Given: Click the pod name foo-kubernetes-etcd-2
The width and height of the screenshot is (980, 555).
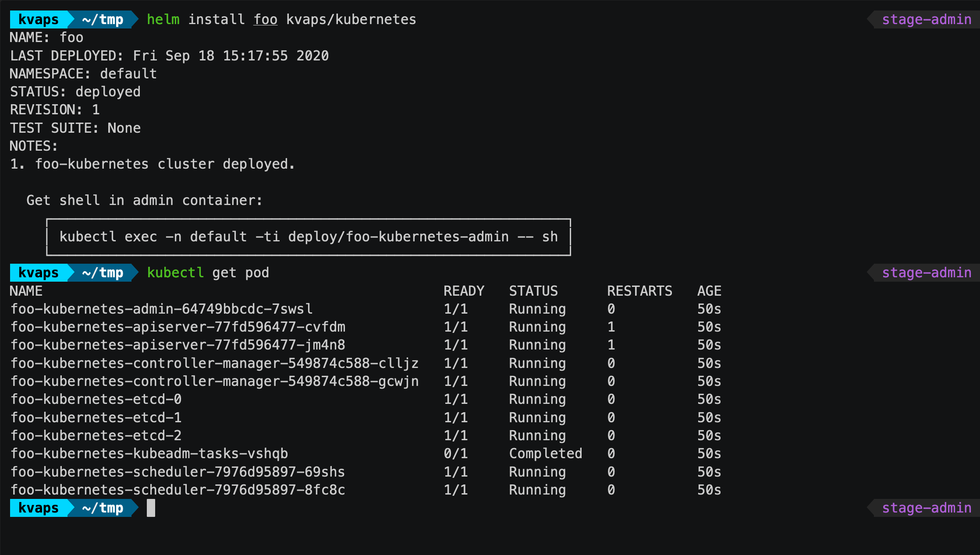Looking at the screenshot, I should [x=96, y=435].
